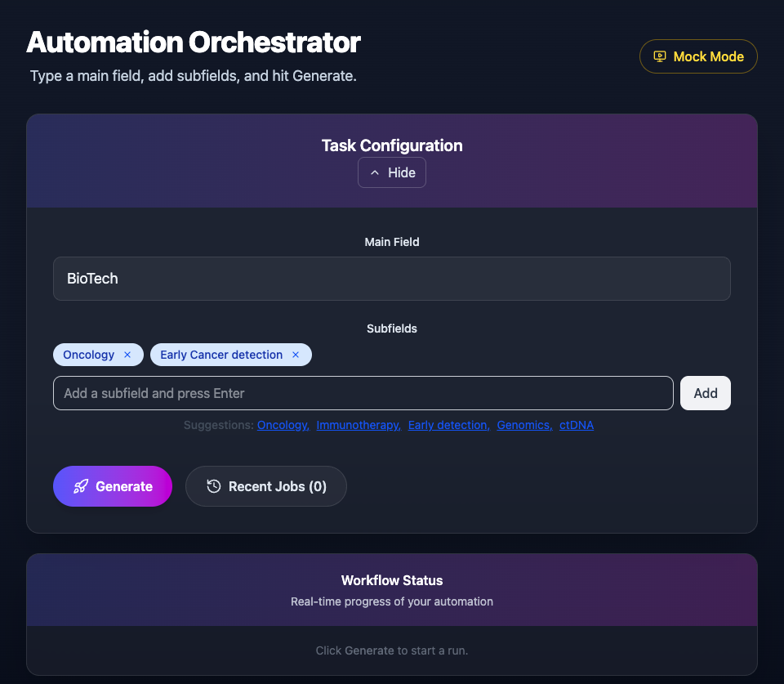The width and height of the screenshot is (784, 684).
Task: Click the Main Field label
Action: click(391, 242)
